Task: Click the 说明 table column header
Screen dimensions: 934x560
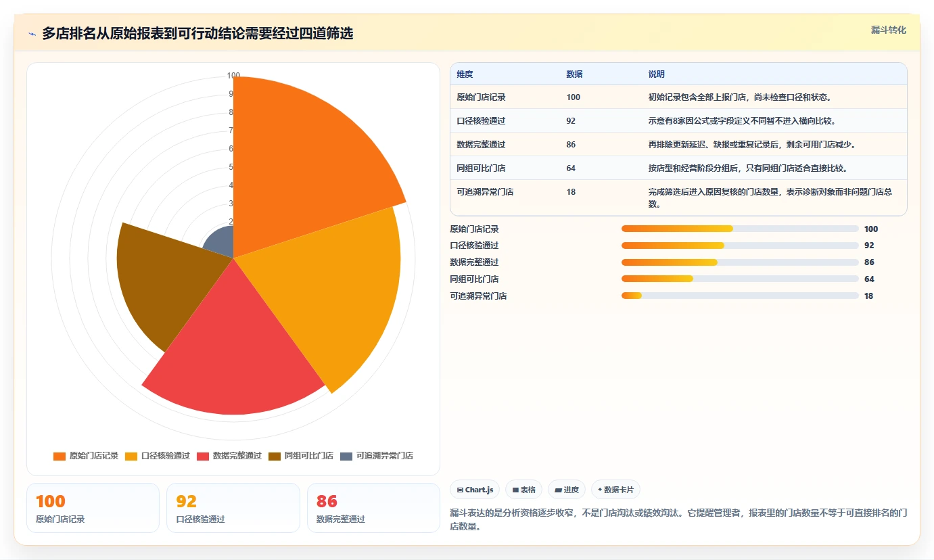Action: [x=657, y=74]
